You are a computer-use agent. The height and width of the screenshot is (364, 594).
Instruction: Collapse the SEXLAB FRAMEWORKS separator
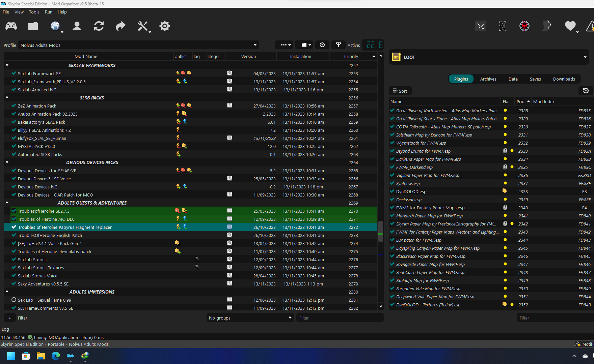click(x=7, y=65)
